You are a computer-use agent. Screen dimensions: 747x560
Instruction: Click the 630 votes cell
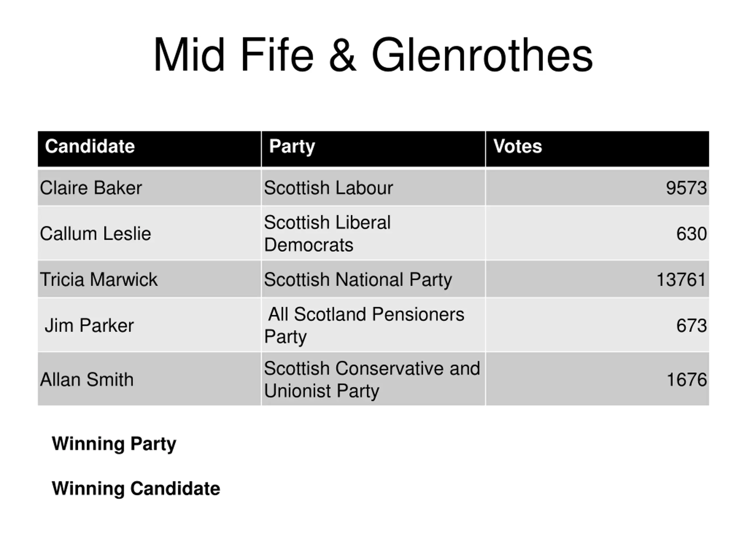(597, 233)
